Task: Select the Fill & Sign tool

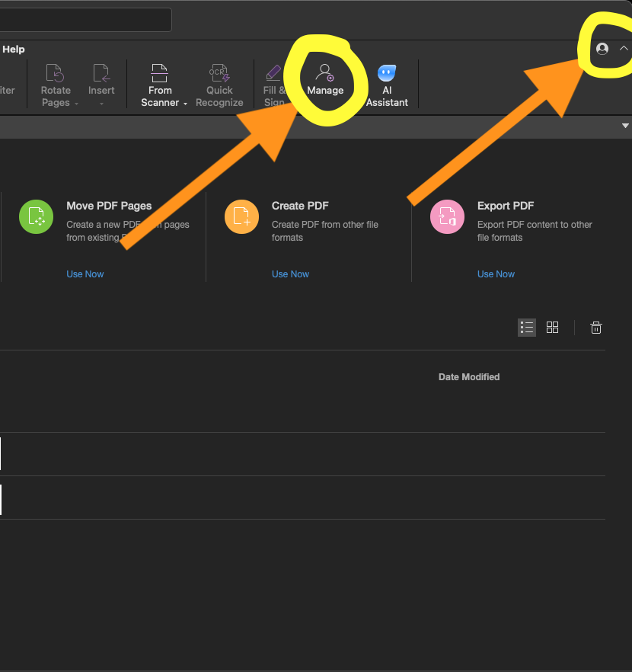Action: click(x=273, y=75)
